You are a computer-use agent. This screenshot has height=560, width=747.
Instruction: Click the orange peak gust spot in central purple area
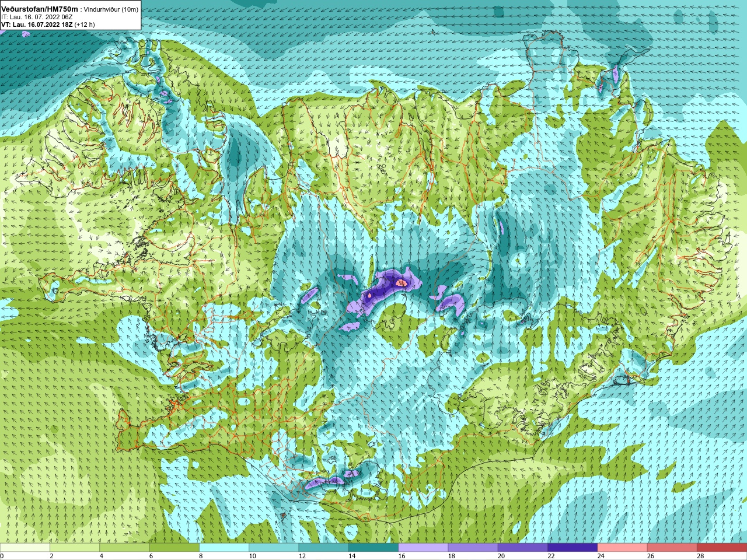pyautogui.click(x=402, y=282)
